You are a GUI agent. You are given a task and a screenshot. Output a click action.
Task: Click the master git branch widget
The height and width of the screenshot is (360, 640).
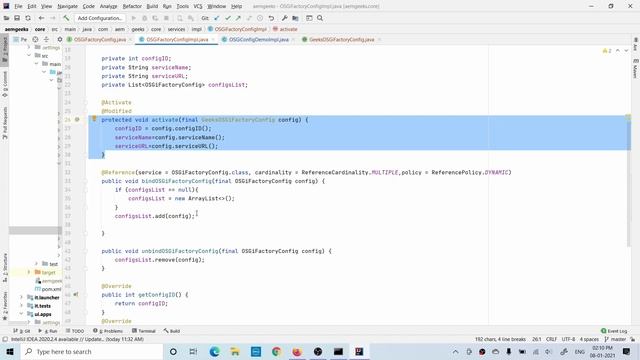tap(616, 339)
